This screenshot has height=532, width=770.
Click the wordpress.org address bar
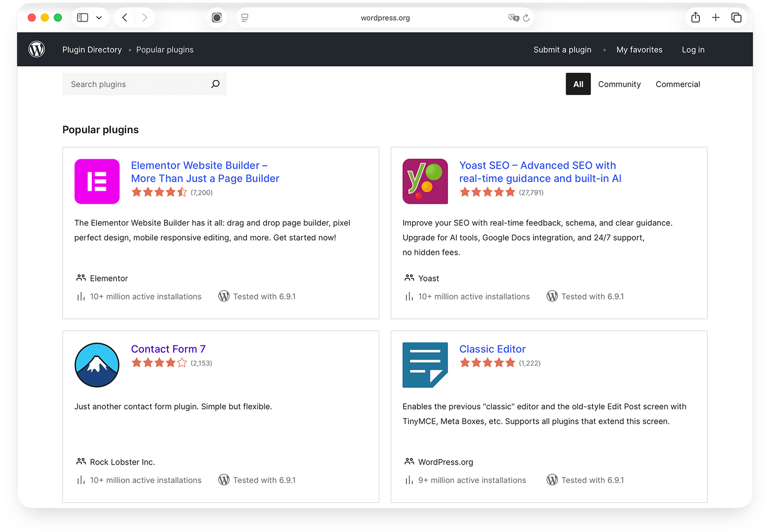(385, 18)
